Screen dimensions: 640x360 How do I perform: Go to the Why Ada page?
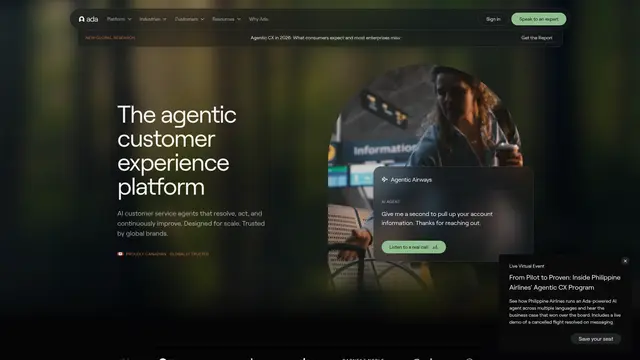coord(259,19)
